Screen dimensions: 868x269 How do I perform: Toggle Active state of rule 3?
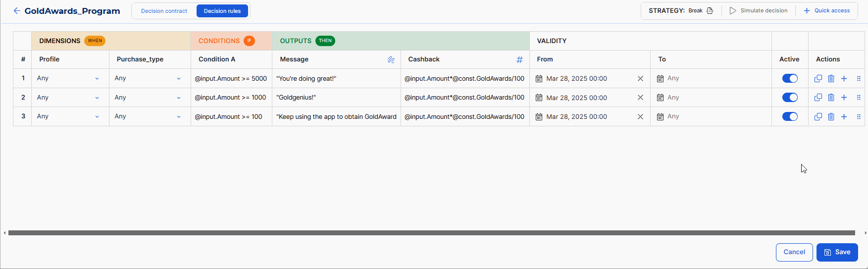(x=790, y=117)
